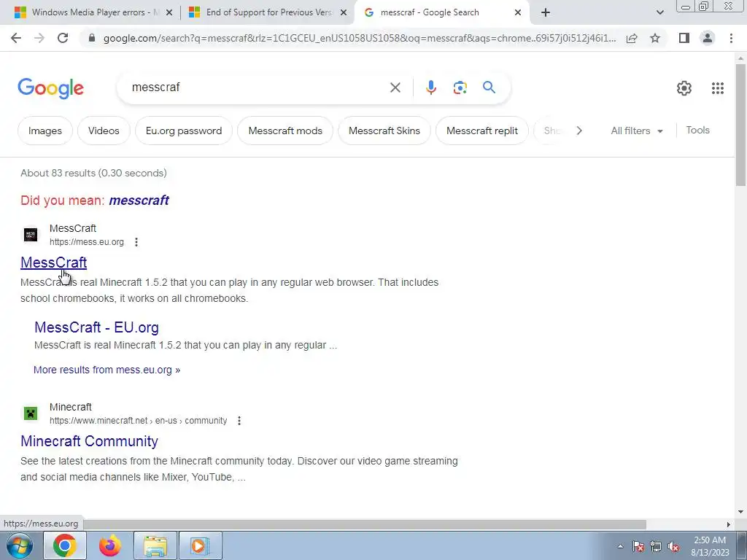Click the vertical scrollbar thumb
This screenshot has height=560, width=747.
[x=740, y=125]
